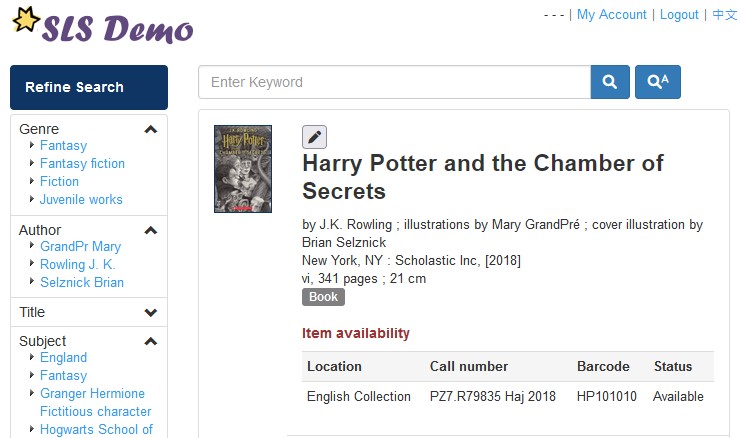740x438 pixels.
Task: Collapse the Genre filter section
Action: tap(151, 129)
